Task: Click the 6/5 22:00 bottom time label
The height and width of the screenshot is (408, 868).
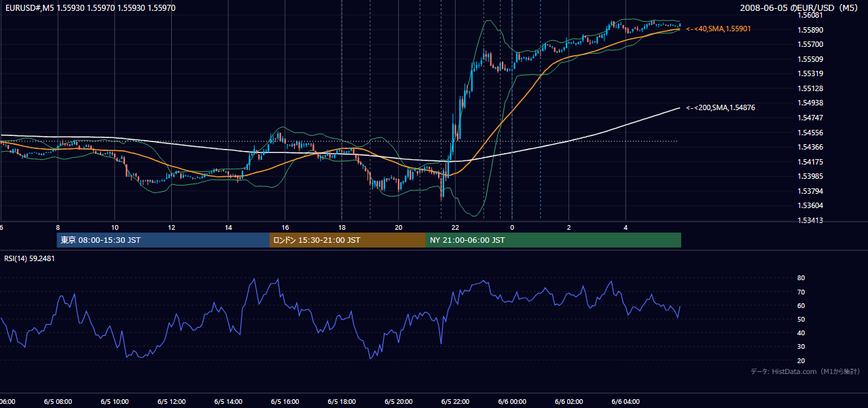Action: point(455,402)
